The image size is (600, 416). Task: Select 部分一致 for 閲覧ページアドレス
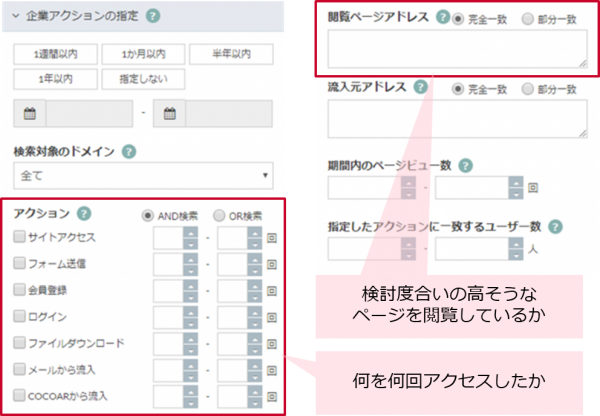tap(528, 19)
